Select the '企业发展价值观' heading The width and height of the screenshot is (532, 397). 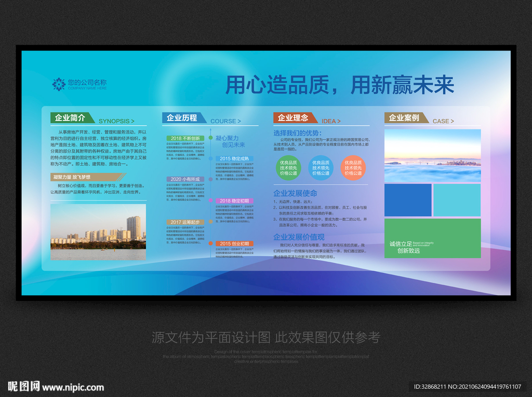pos(299,237)
